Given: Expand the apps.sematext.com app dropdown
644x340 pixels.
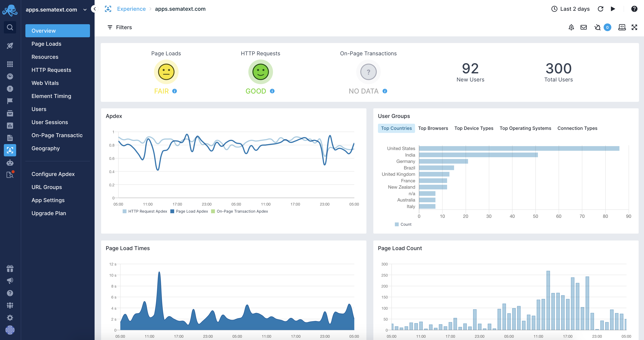Looking at the screenshot, I should (85, 10).
